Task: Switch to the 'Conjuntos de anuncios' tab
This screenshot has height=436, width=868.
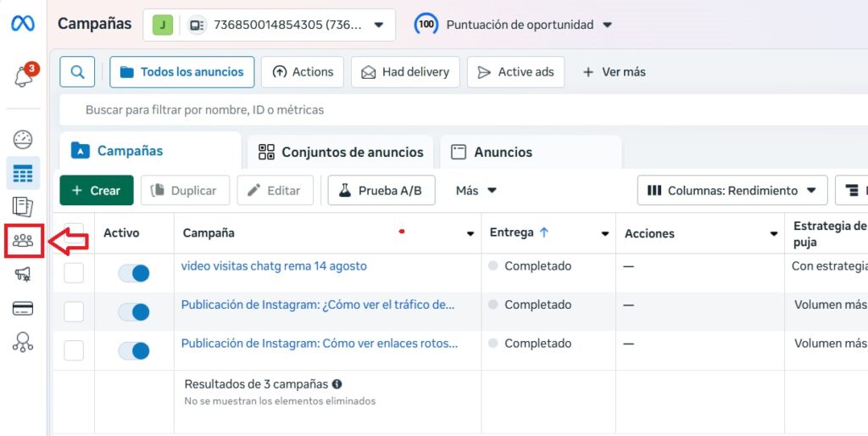Action: pos(341,153)
